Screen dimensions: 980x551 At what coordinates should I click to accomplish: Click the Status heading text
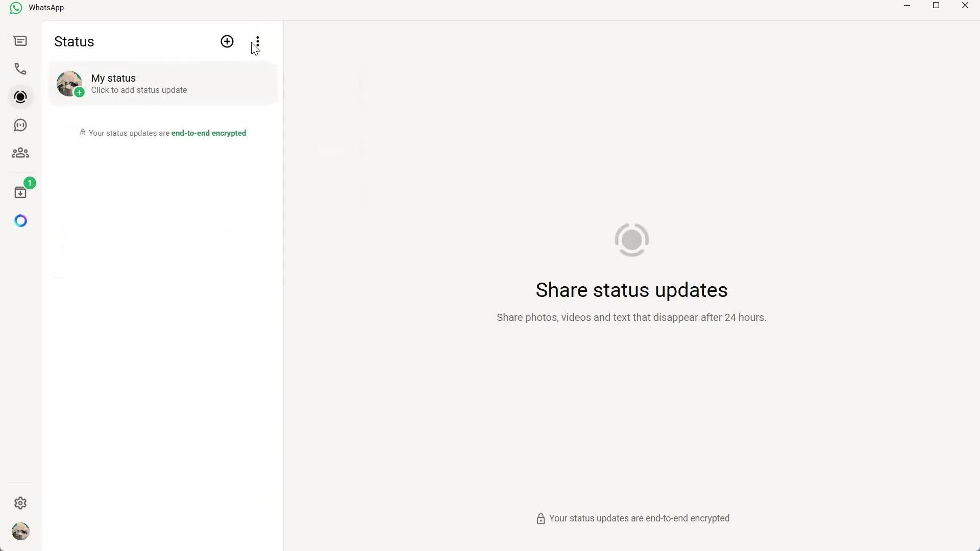74,41
